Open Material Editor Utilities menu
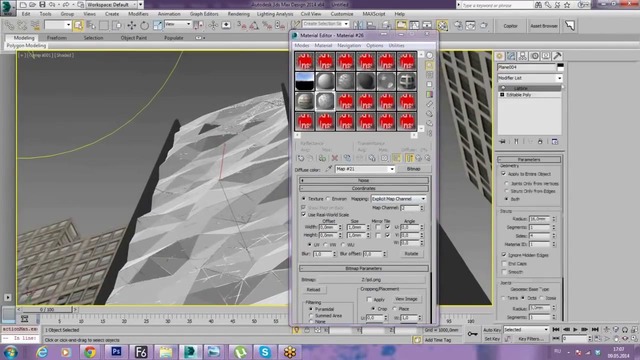This screenshot has width=640, height=360. pos(396,45)
